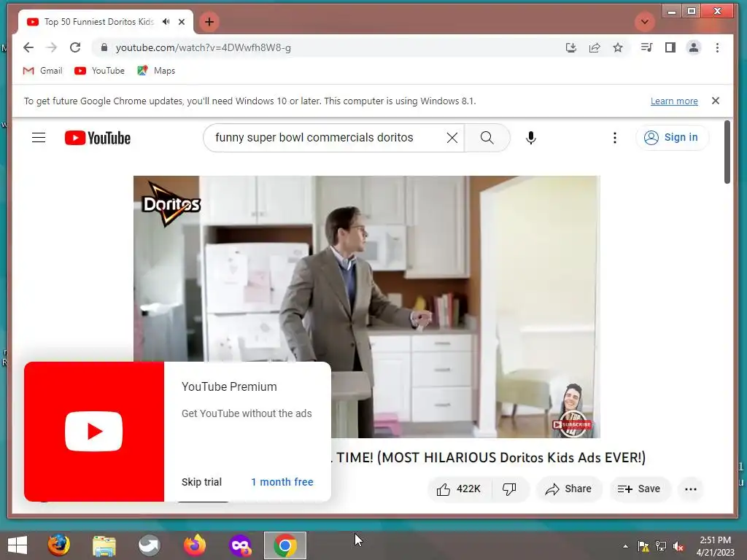Click the Sign in button
This screenshot has height=560, width=747.
[672, 137]
